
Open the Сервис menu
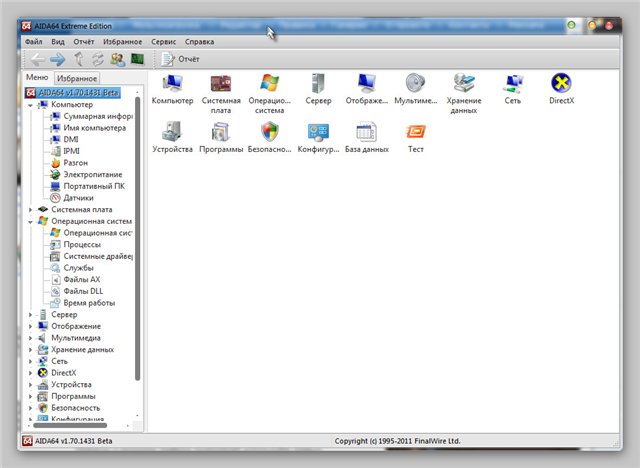coord(163,42)
